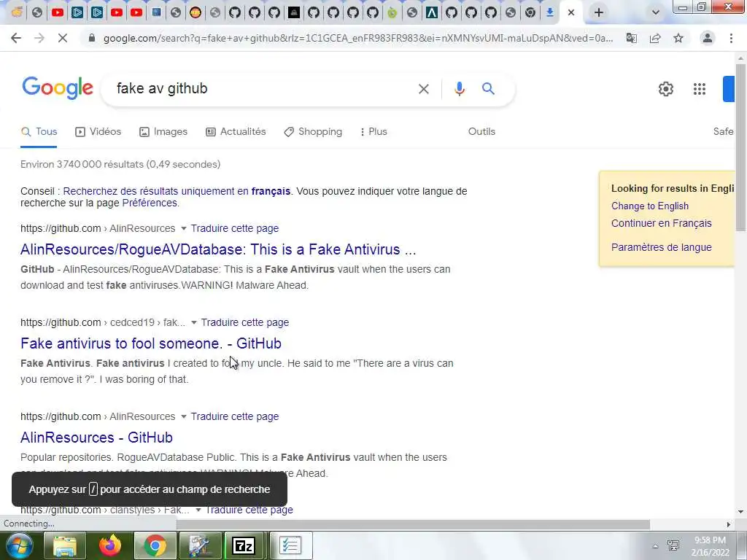
Task: Switch to Images results tab
Action: (x=163, y=131)
